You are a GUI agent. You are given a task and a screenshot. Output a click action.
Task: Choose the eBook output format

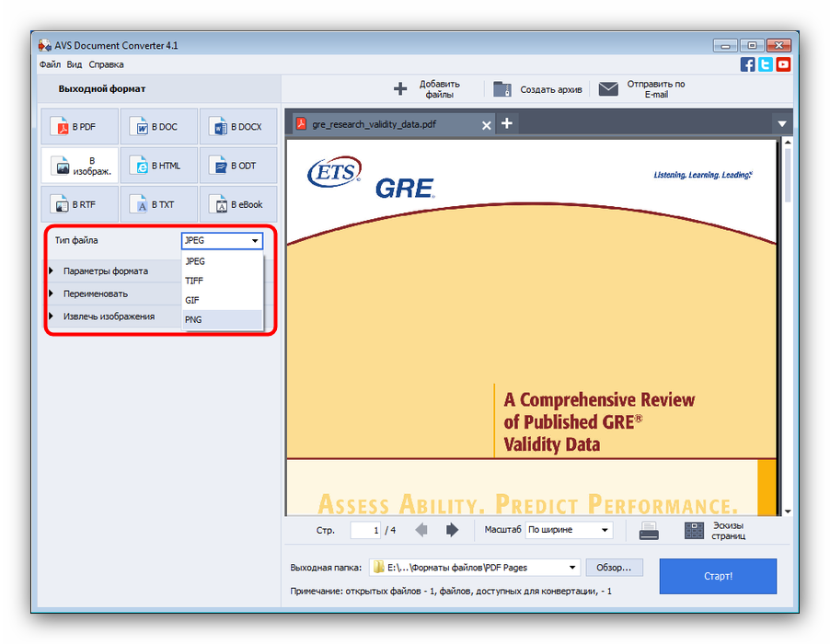coord(237,204)
